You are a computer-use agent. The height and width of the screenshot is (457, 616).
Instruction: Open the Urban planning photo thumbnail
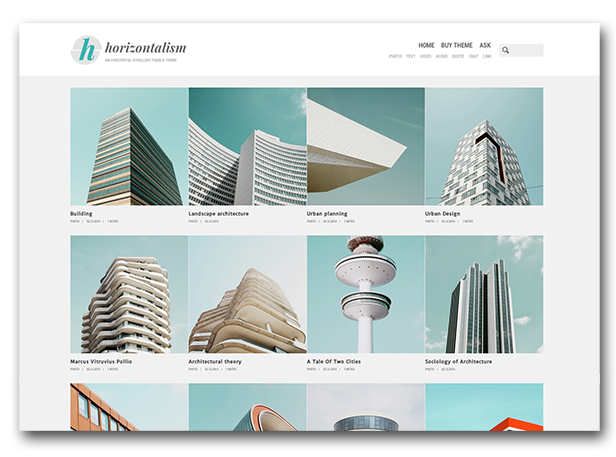(365, 146)
